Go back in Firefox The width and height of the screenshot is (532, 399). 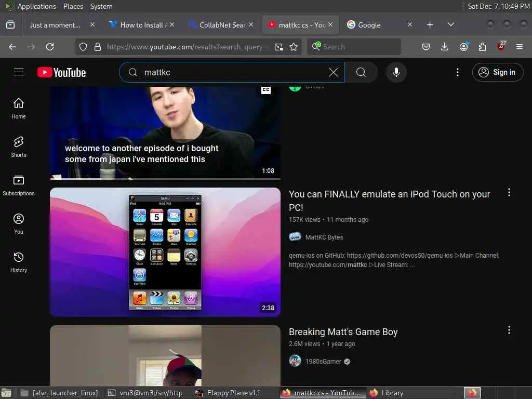pos(12,47)
